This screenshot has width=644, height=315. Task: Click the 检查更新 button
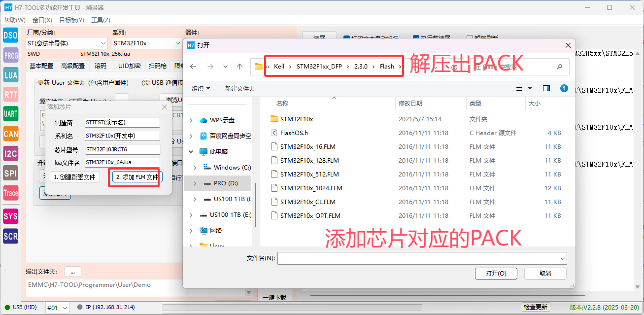(x=535, y=307)
